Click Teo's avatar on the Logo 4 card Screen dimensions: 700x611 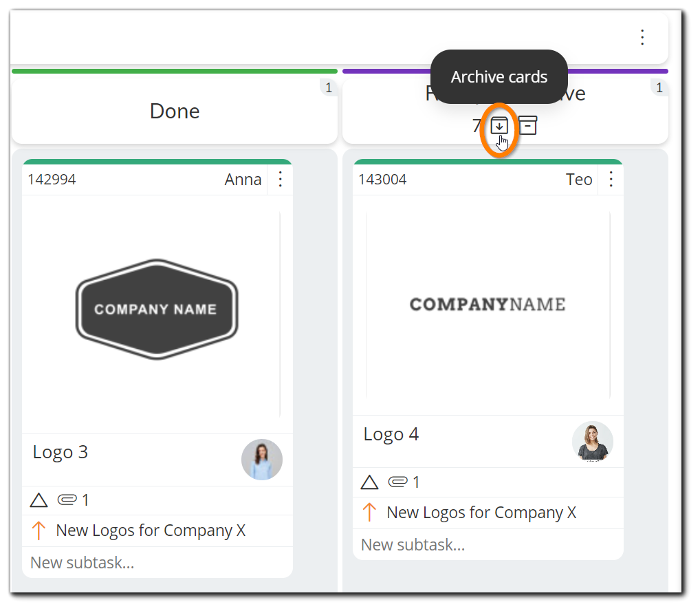point(593,441)
